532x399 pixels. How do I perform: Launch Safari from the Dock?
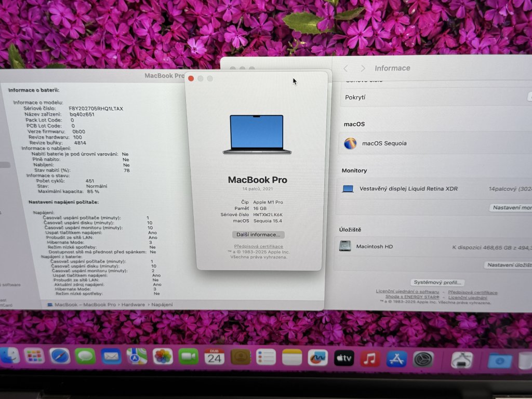point(60,356)
